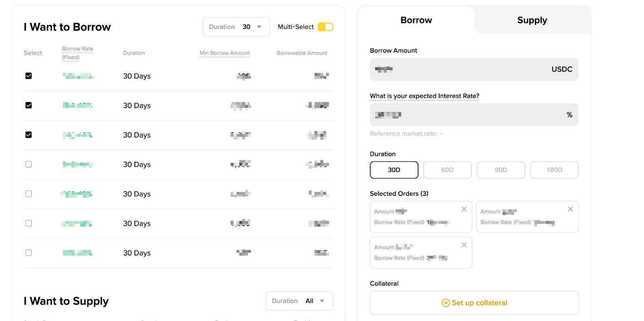Image resolution: width=644 pixels, height=321 pixels.
Task: Click the Min Borrow Amount column header
Action: pos(225,53)
